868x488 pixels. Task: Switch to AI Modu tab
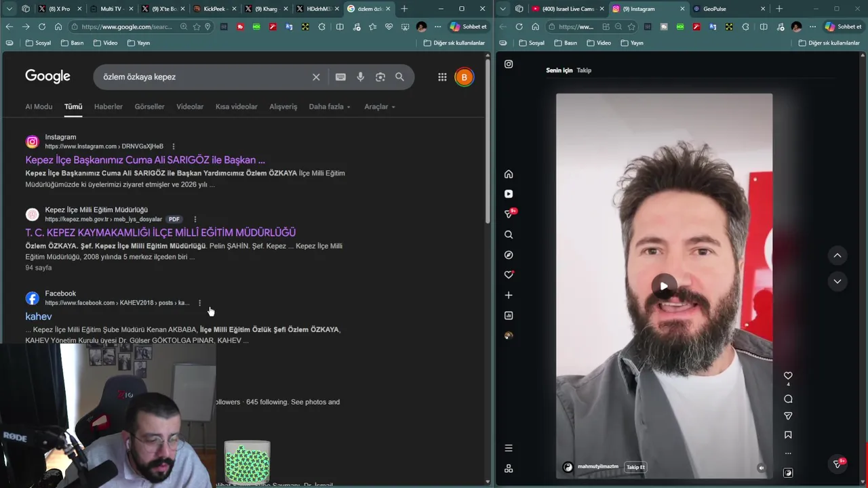coord(39,106)
